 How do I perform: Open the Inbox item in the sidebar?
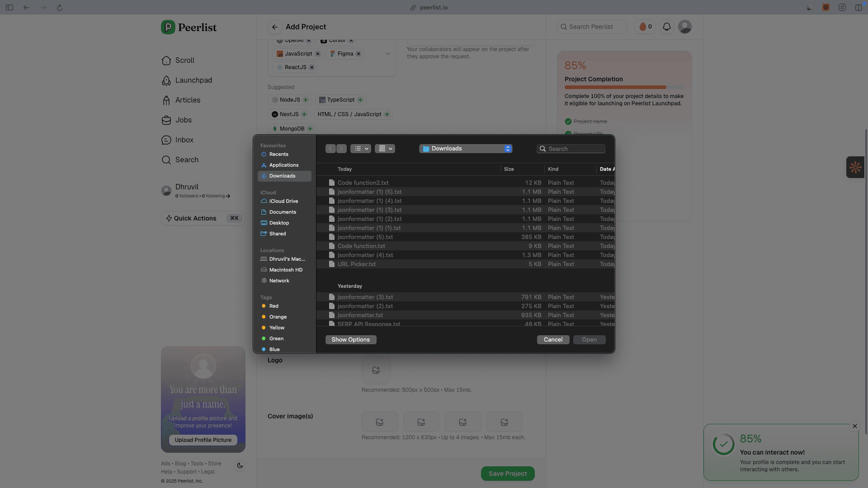click(184, 140)
